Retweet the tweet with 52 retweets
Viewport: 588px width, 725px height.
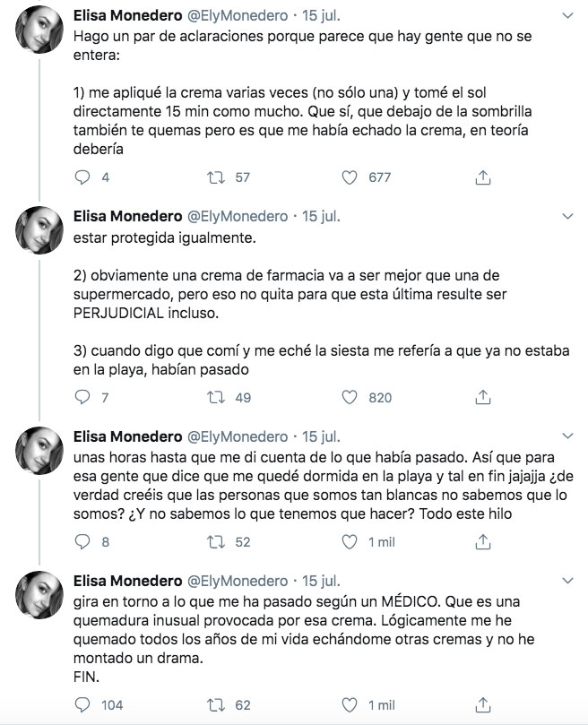coord(216,542)
